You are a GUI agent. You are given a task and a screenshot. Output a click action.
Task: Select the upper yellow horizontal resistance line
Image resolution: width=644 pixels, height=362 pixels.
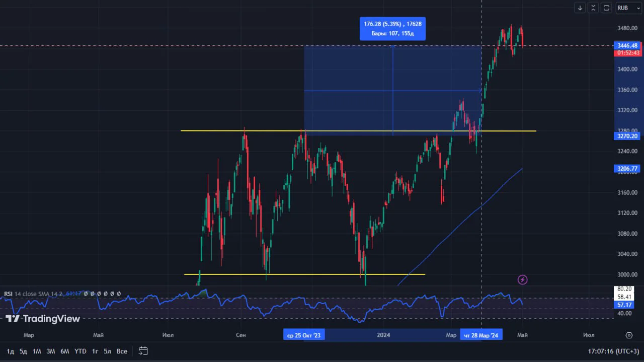358,131
